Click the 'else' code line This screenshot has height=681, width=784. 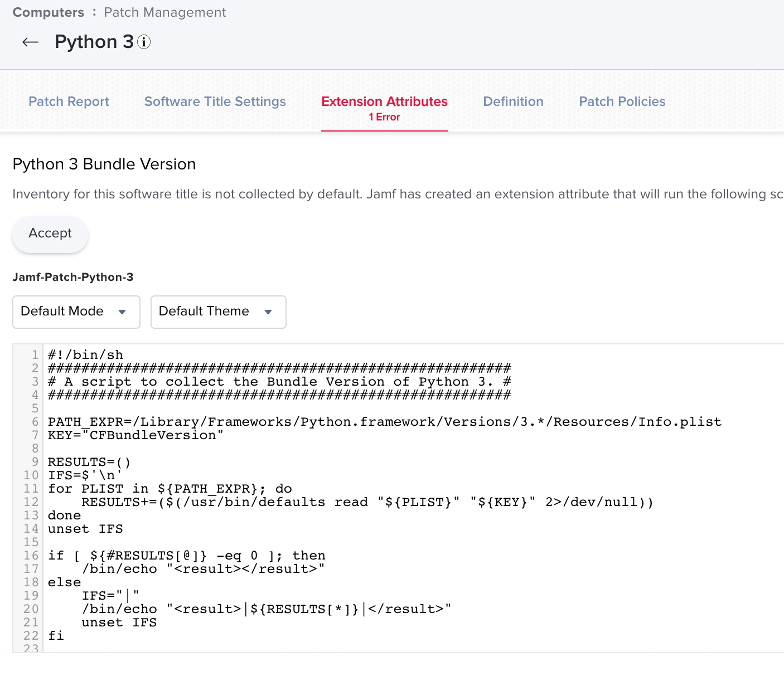(x=65, y=582)
